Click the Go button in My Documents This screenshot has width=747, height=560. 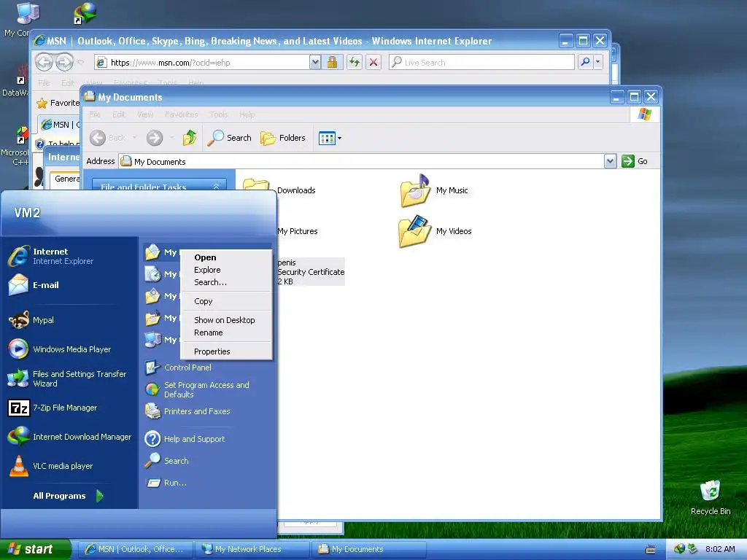coord(635,161)
